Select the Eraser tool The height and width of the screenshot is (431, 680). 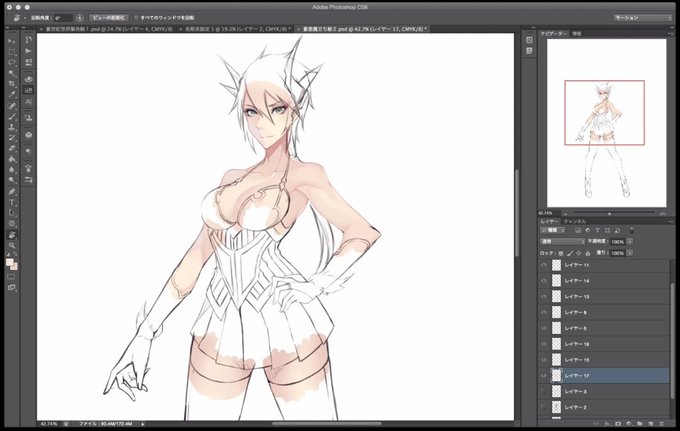[x=12, y=149]
